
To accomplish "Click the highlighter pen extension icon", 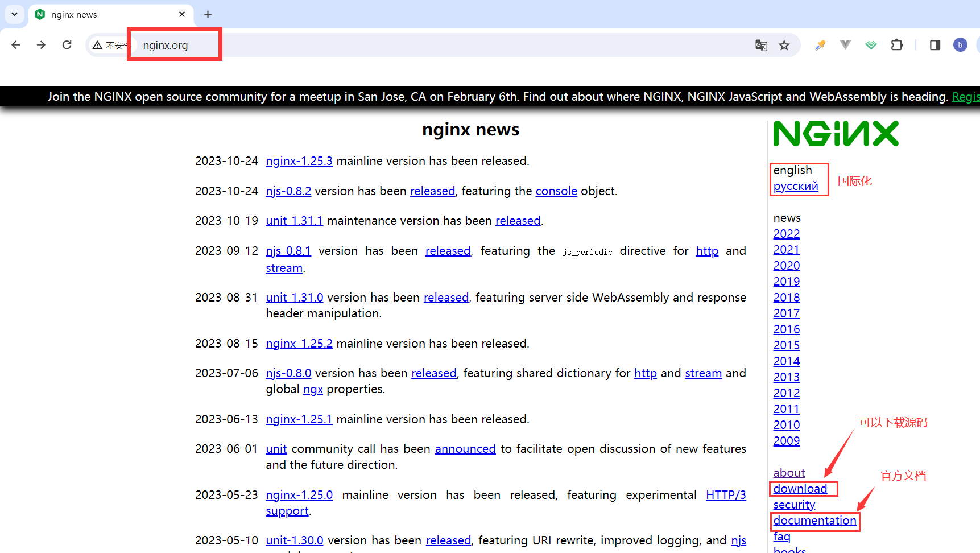I will (820, 45).
